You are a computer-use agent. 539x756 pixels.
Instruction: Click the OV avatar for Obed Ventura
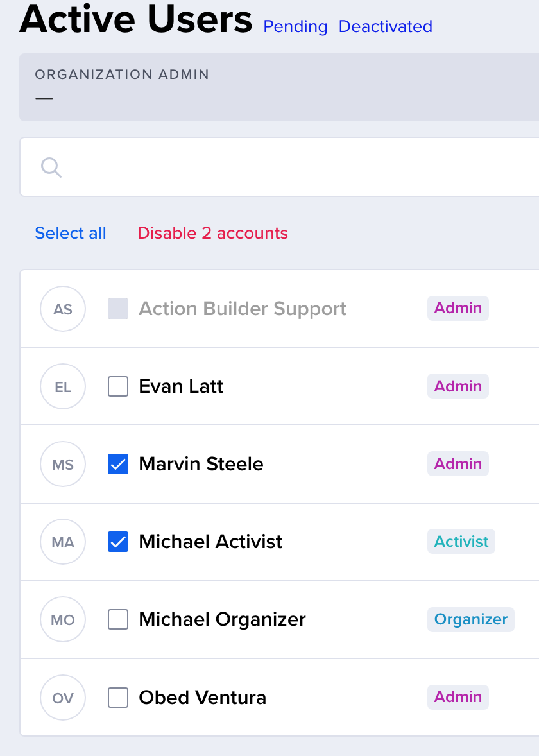click(63, 698)
